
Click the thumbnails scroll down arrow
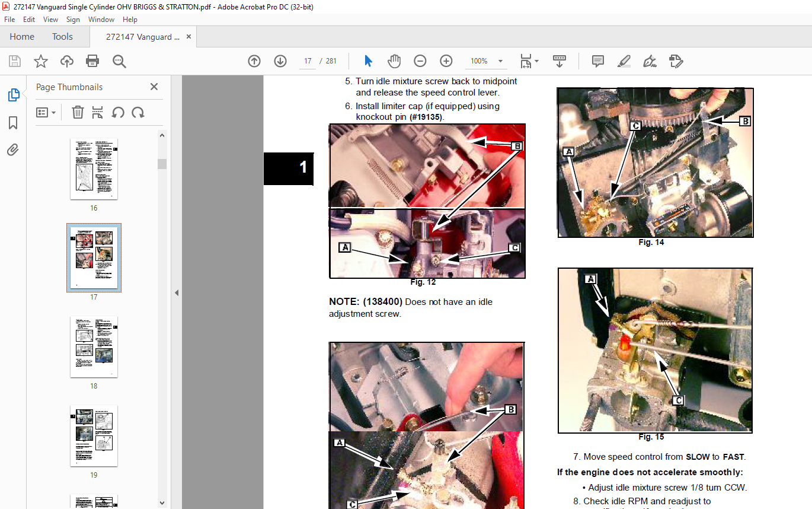tap(162, 503)
